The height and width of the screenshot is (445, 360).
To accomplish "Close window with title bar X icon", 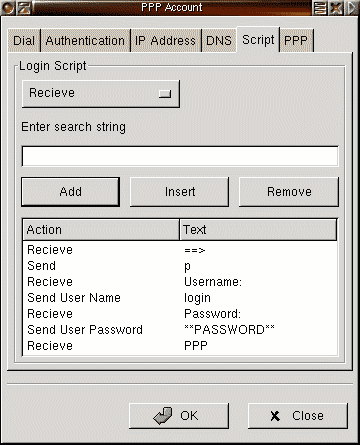I will pyautogui.click(x=336, y=8).
